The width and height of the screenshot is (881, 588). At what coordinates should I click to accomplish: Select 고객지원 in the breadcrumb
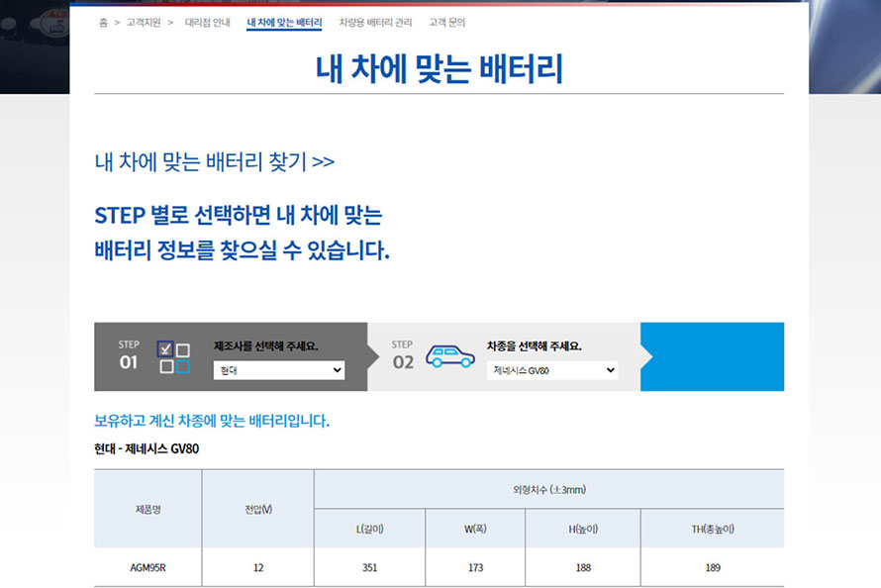[144, 22]
